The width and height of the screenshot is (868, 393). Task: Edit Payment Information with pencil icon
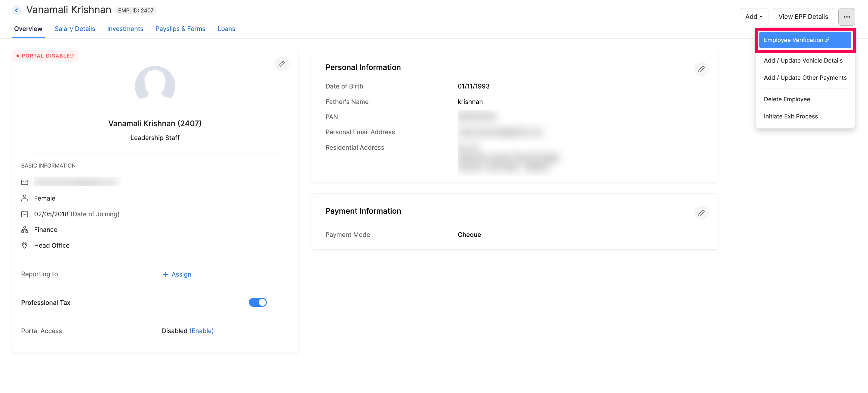coord(701,213)
